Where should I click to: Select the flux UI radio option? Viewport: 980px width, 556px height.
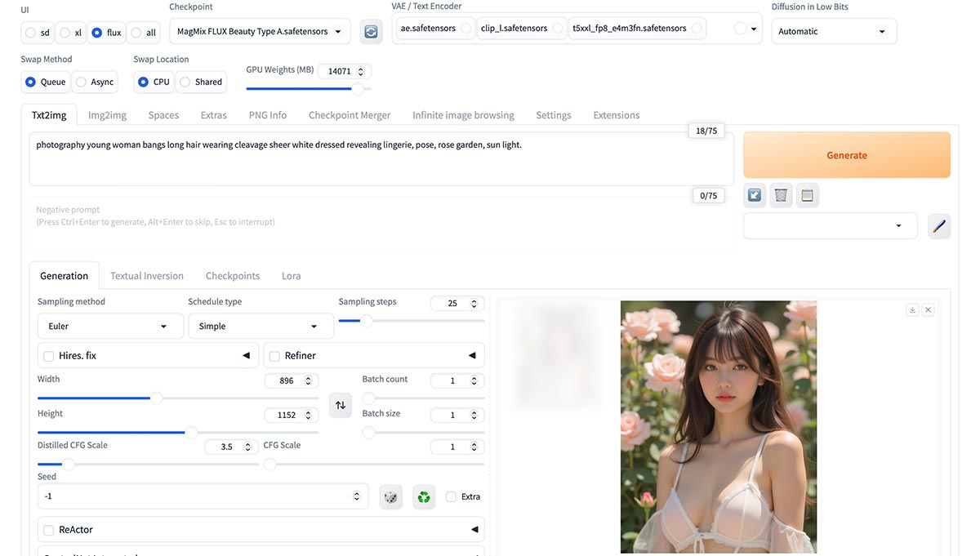click(x=96, y=33)
